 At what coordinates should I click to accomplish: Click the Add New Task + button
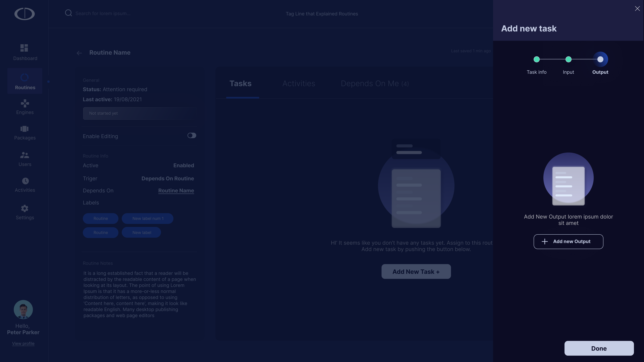click(x=416, y=271)
